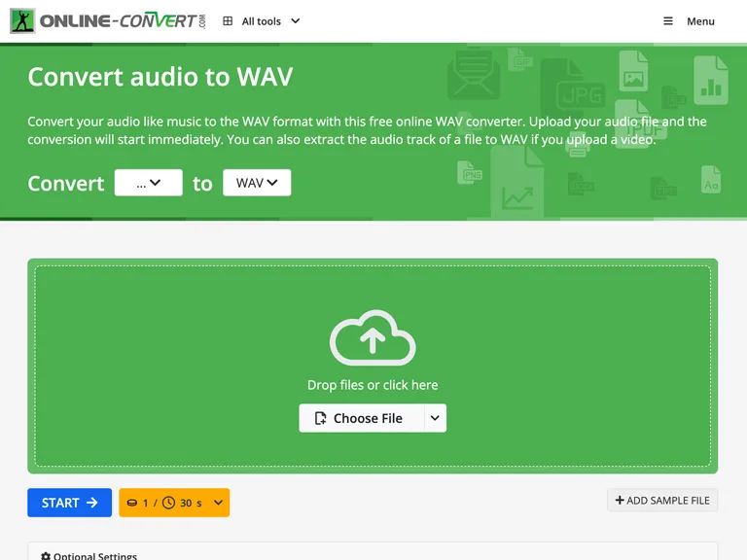747x560 pixels.
Task: Expand the Optional Settings section
Action: (373, 552)
